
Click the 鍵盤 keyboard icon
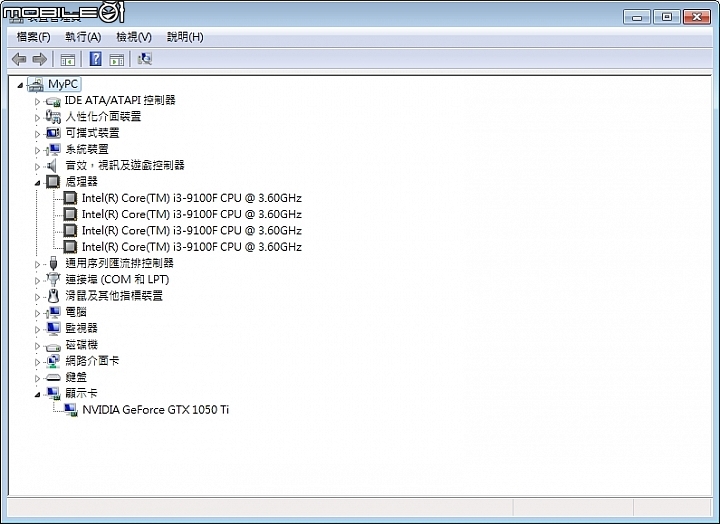(53, 378)
